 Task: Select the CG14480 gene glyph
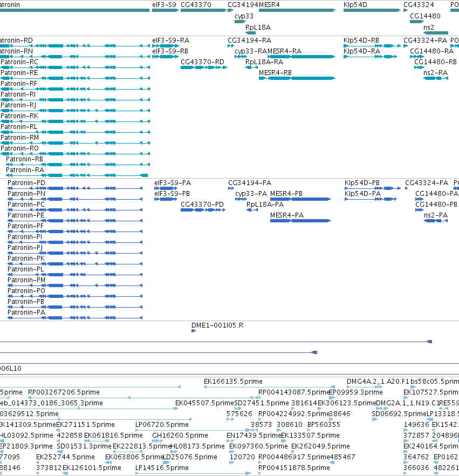pyautogui.click(x=417, y=22)
